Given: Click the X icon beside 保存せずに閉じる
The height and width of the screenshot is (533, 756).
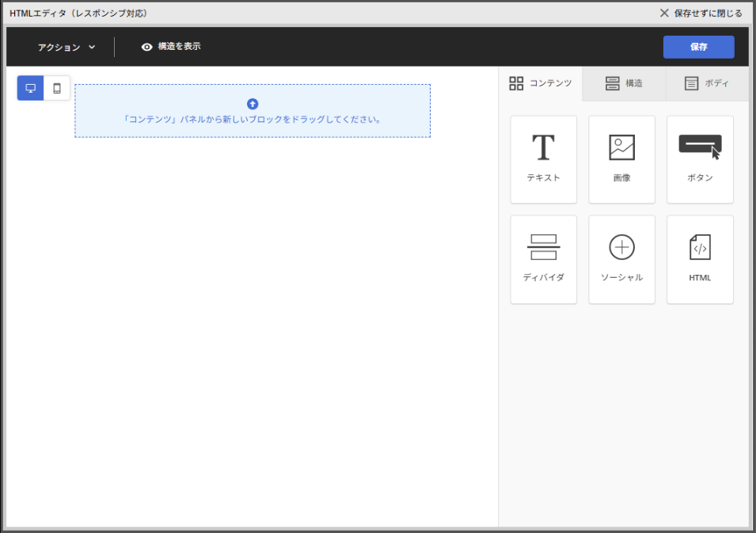Looking at the screenshot, I should coord(664,13).
